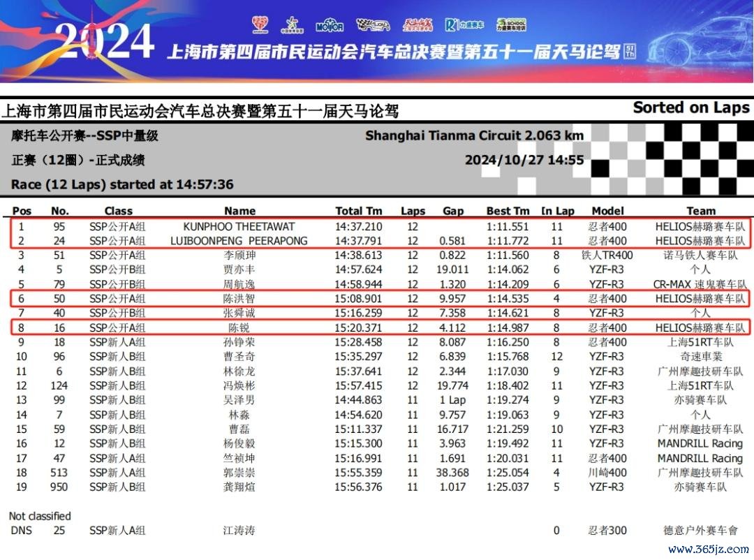Click the 奇速車業 team cell
Screen dimensions: 754x560
tap(701, 357)
